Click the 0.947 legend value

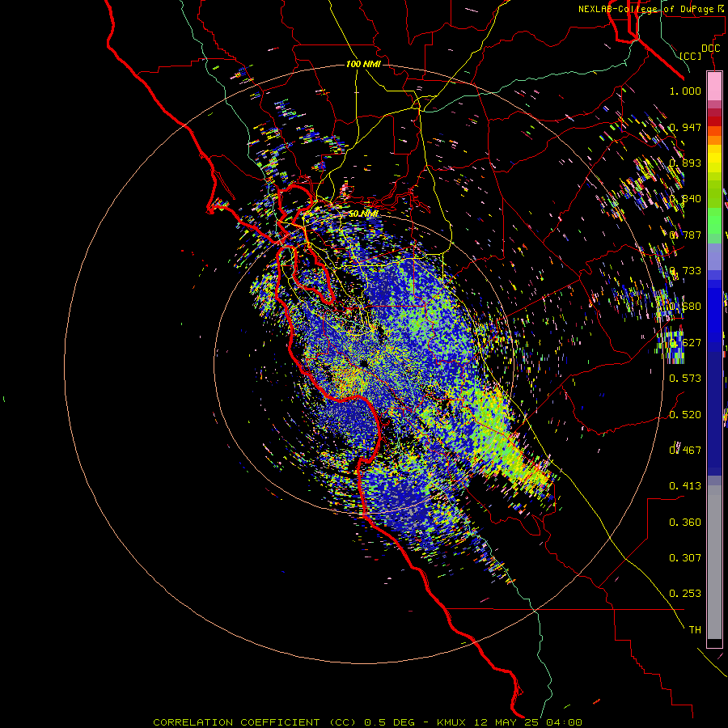pyautogui.click(x=685, y=127)
